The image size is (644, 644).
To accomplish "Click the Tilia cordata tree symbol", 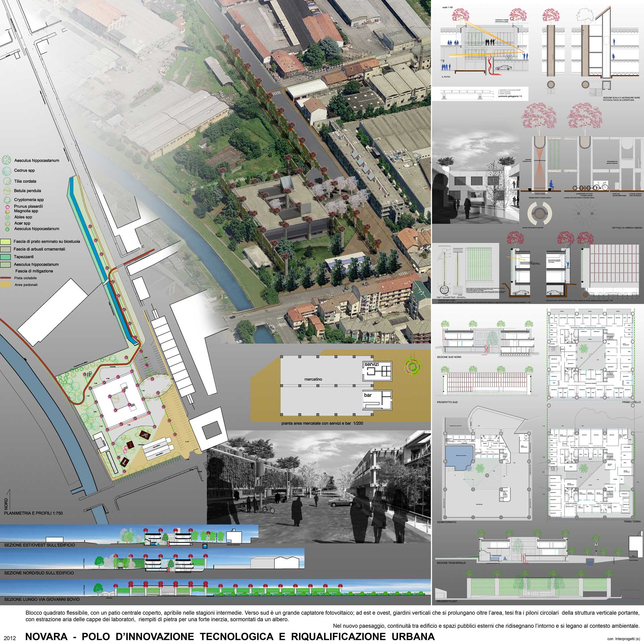I will click(x=7, y=181).
